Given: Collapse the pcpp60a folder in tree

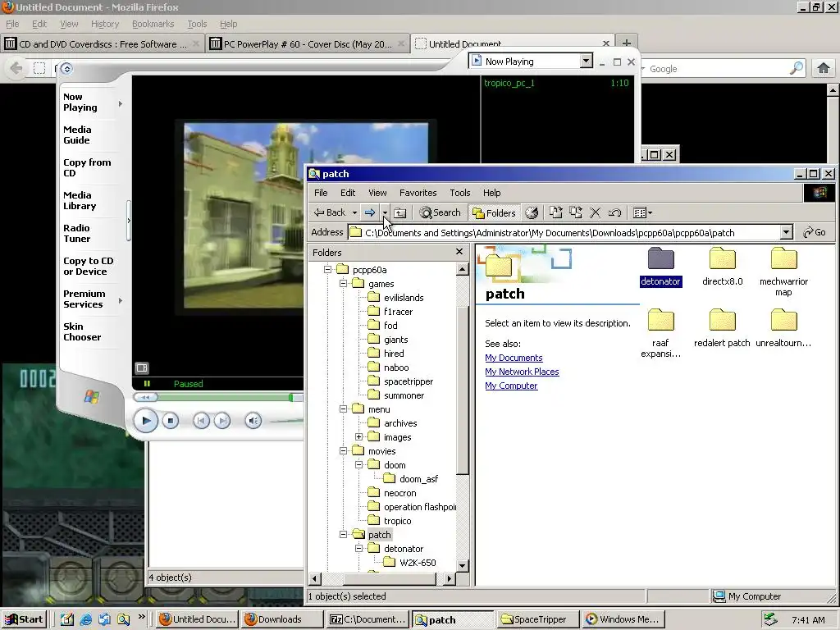Looking at the screenshot, I should click(328, 269).
